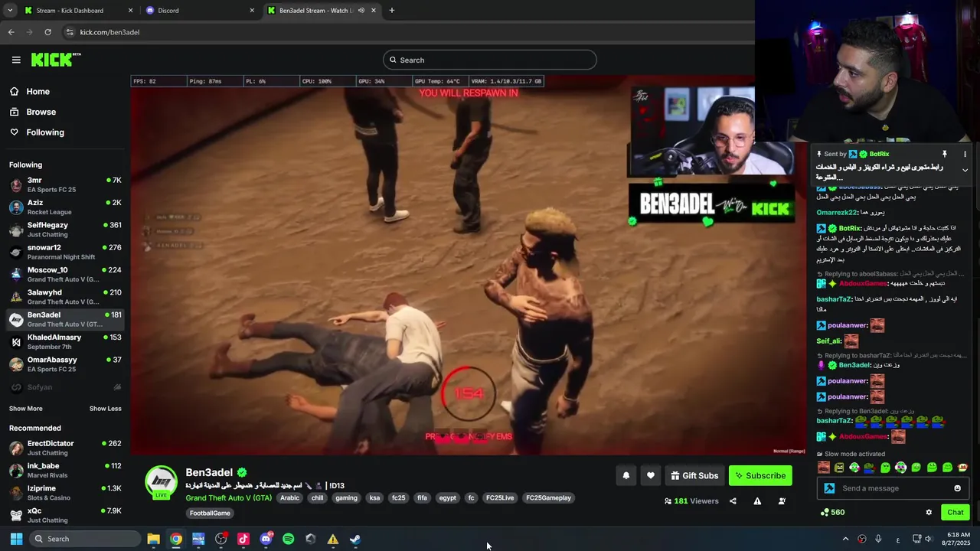Open recommended ErectDictator channel
Screen dimensions: 980x551
(x=65, y=448)
